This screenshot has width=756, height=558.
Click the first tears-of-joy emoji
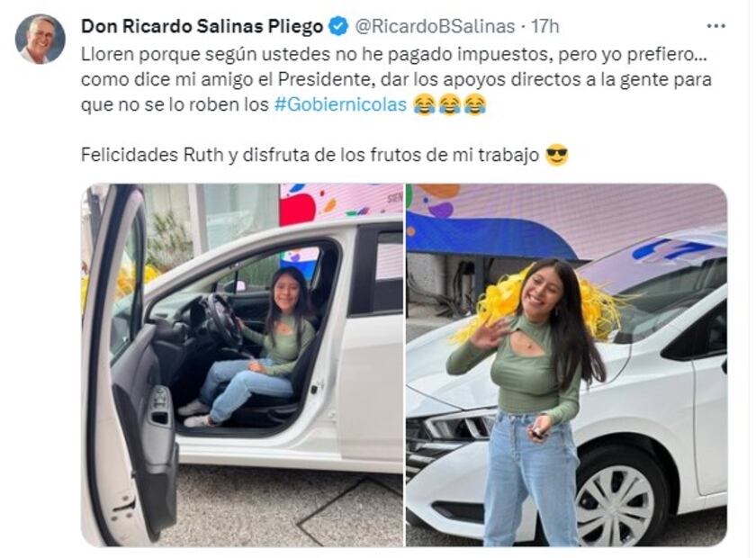[424, 104]
